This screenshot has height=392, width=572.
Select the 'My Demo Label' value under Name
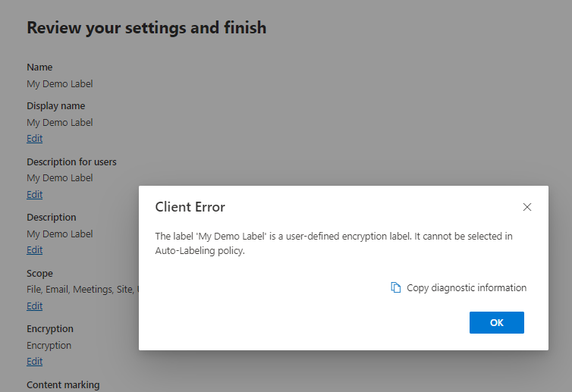[60, 84]
